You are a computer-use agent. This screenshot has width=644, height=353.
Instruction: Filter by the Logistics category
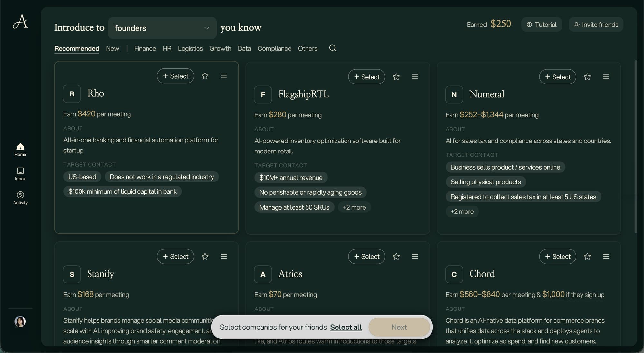click(x=190, y=49)
